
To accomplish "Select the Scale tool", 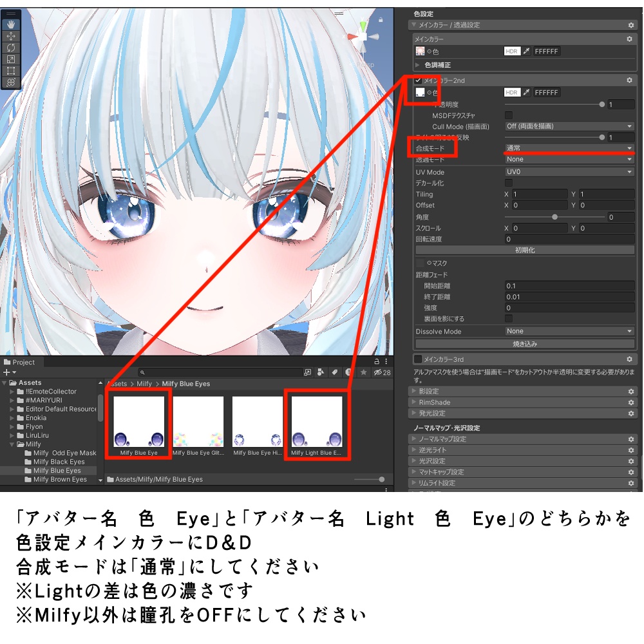I will point(12,59).
